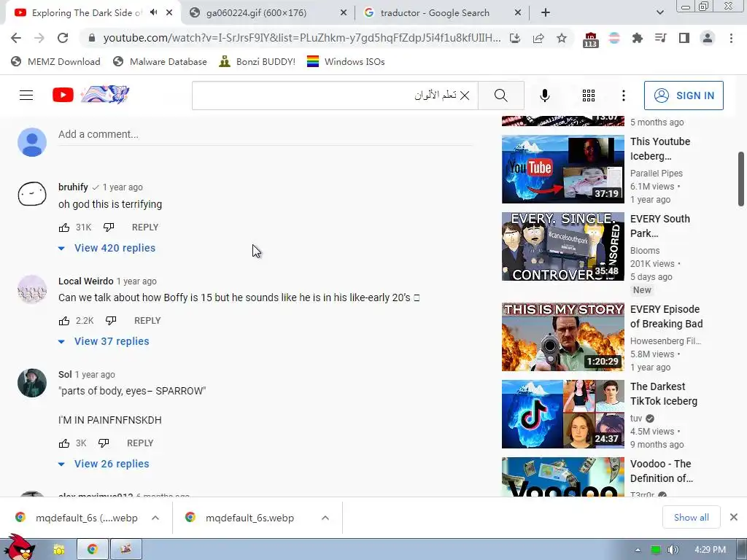The height and width of the screenshot is (560, 747).
Task: Share this page from address bar
Action: click(538, 38)
